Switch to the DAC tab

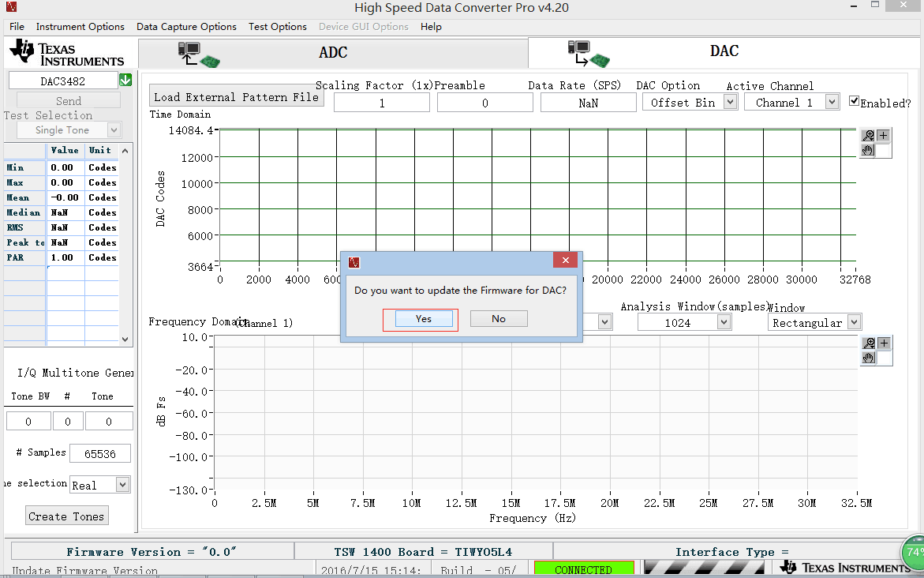click(x=724, y=52)
